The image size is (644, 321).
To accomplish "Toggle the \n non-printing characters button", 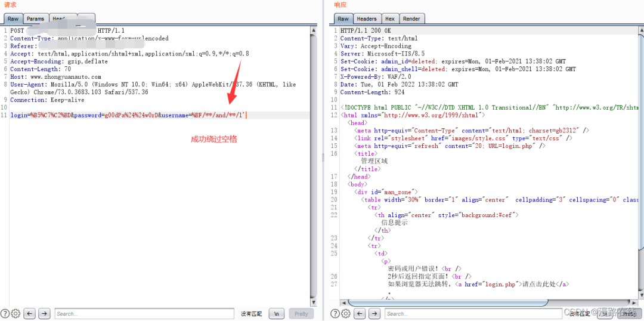I will (277, 314).
